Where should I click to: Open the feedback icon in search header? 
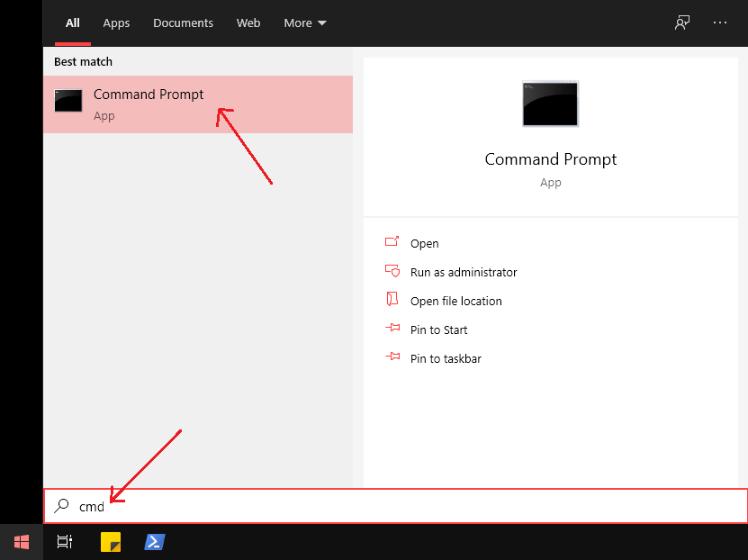[682, 23]
